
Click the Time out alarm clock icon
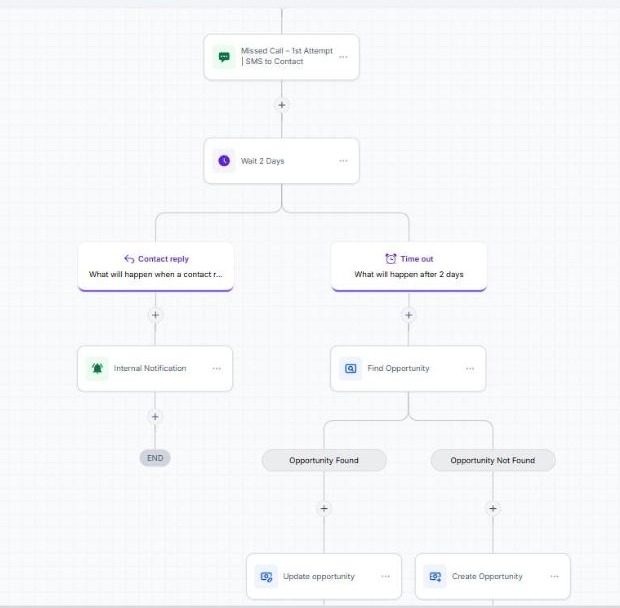pyautogui.click(x=391, y=259)
